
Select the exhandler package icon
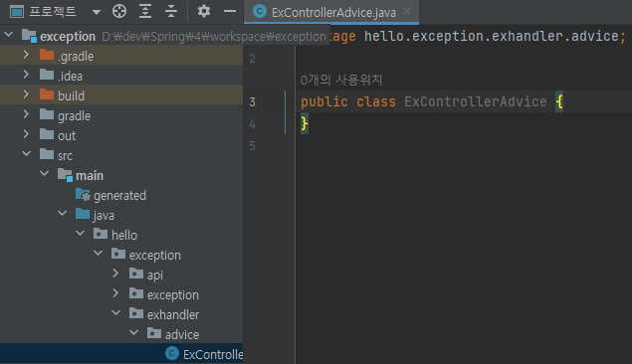click(136, 313)
